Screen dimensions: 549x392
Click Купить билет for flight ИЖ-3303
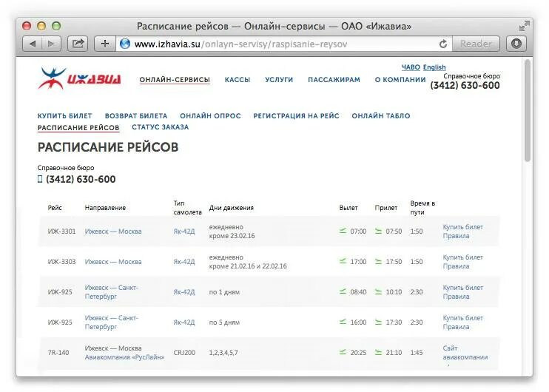[463, 257]
